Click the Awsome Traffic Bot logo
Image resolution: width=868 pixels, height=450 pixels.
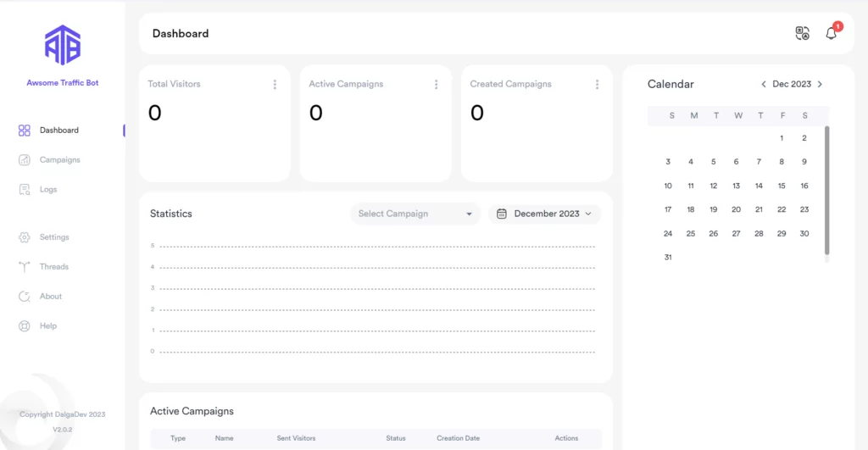63,45
